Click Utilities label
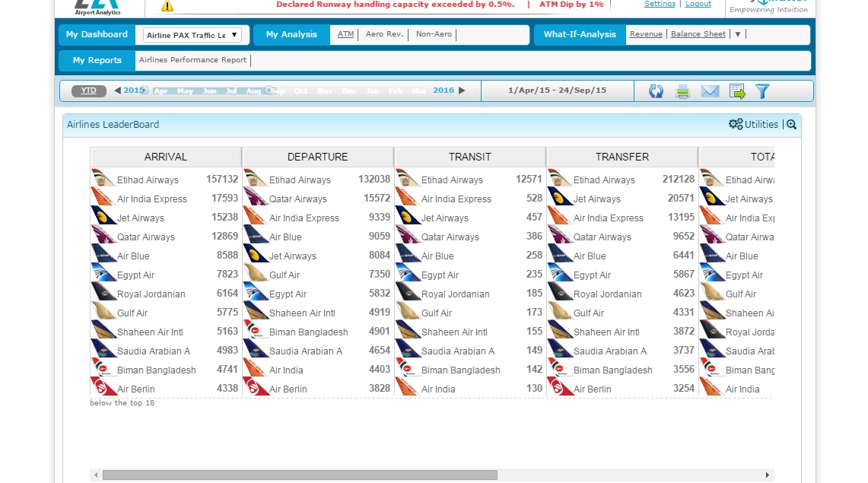 click(x=761, y=124)
